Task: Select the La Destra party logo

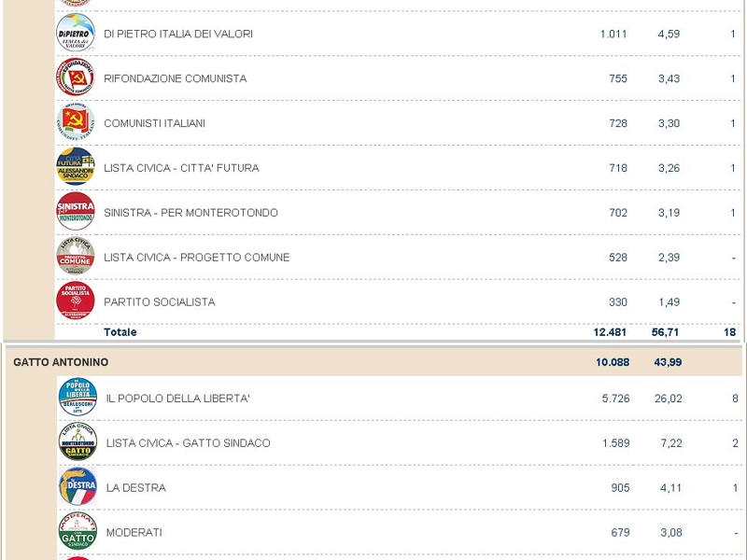Action: 78,487
